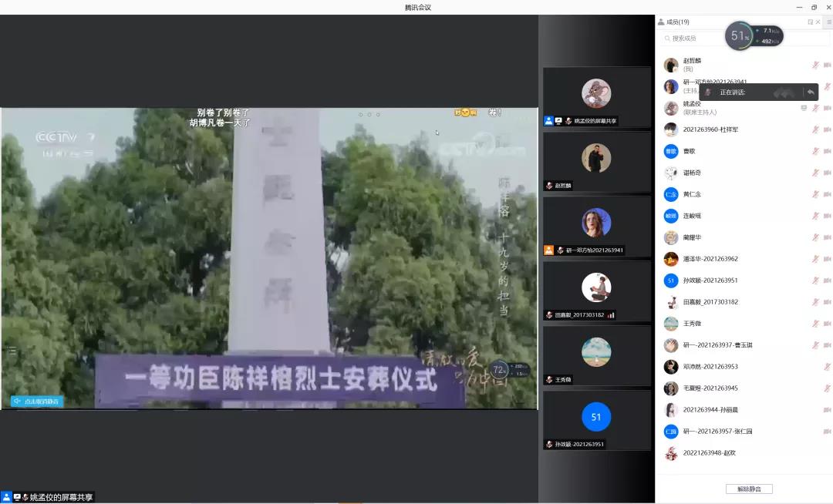The height and width of the screenshot is (504, 833).
Task: Open the hamburger menu beside members panel
Action: (829, 22)
